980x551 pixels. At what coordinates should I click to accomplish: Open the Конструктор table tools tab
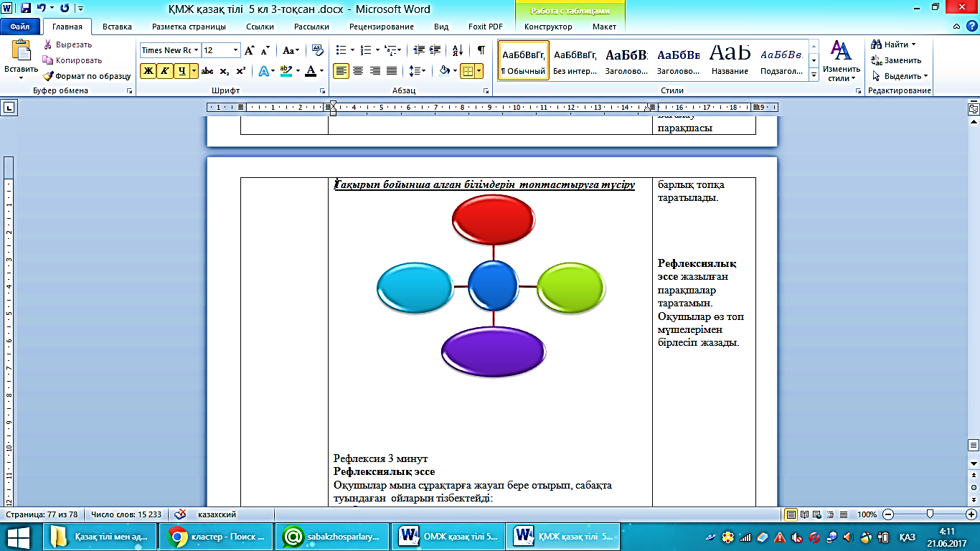click(x=548, y=27)
